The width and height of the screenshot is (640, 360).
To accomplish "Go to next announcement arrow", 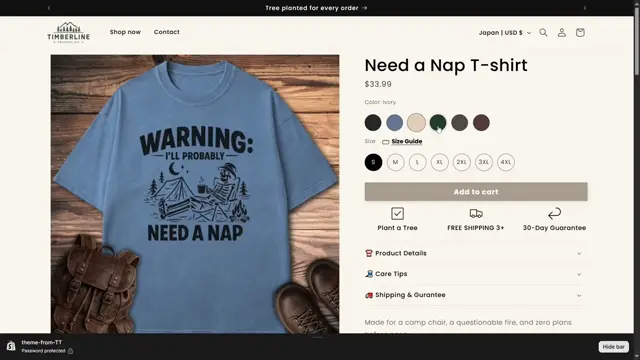I will tap(584, 8).
